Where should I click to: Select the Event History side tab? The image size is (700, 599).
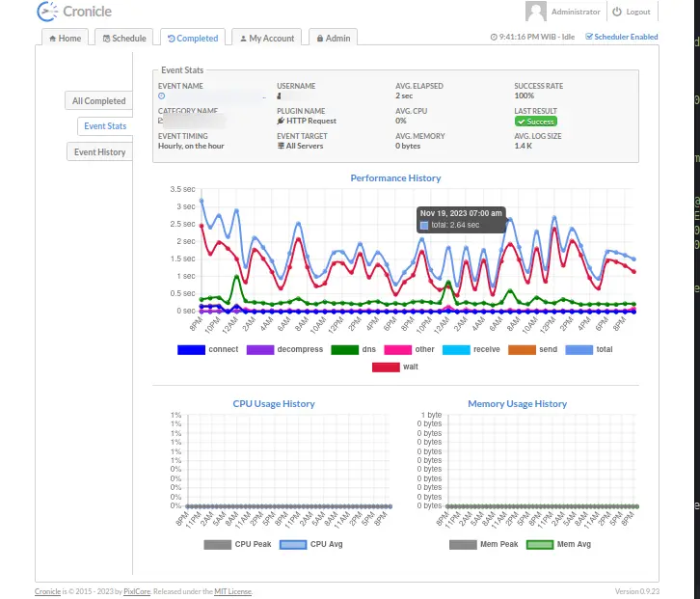tap(99, 152)
